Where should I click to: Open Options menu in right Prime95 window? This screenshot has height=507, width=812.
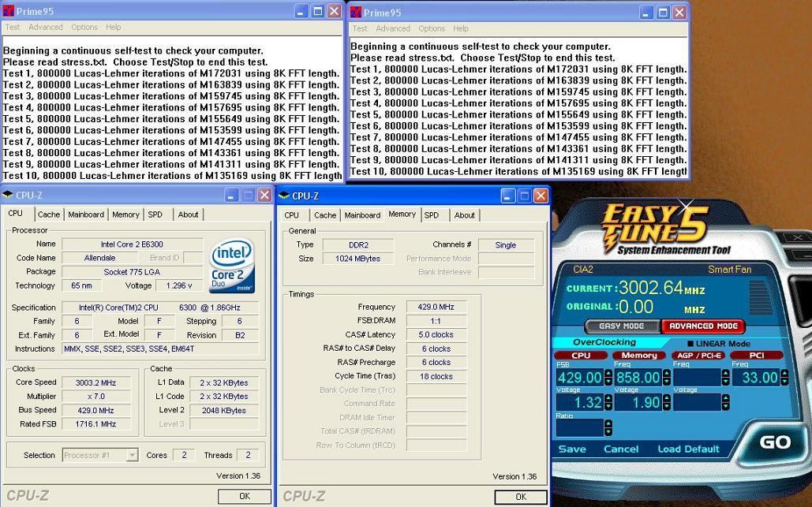point(432,28)
